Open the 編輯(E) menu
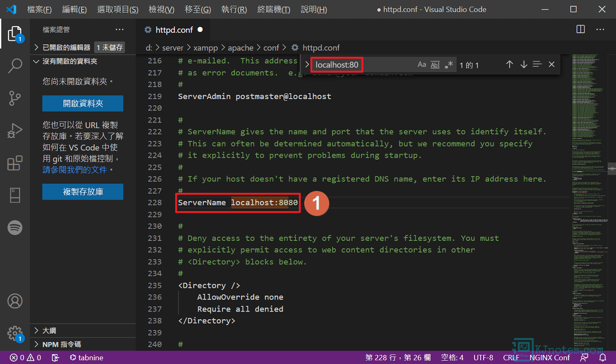 click(x=75, y=10)
